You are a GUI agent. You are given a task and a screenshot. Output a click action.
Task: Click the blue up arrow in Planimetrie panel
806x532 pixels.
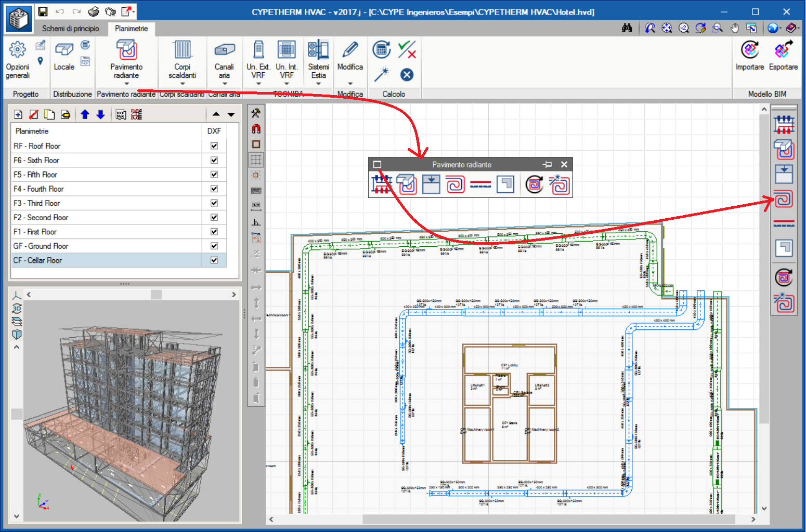coord(85,114)
